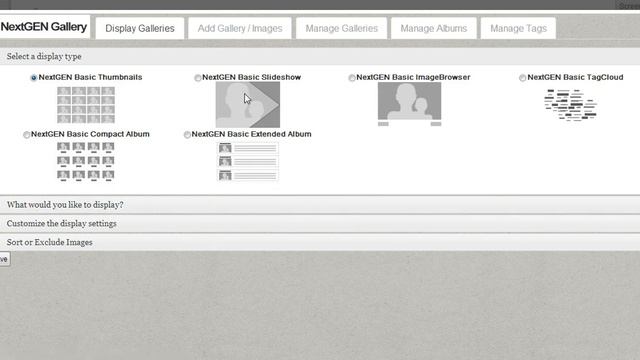The image size is (640, 360).
Task: Collapse the Select a display type section
Action: [x=320, y=56]
